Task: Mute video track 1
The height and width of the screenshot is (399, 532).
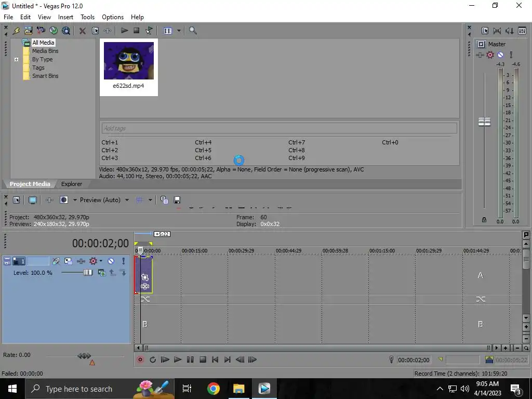Action: click(111, 261)
